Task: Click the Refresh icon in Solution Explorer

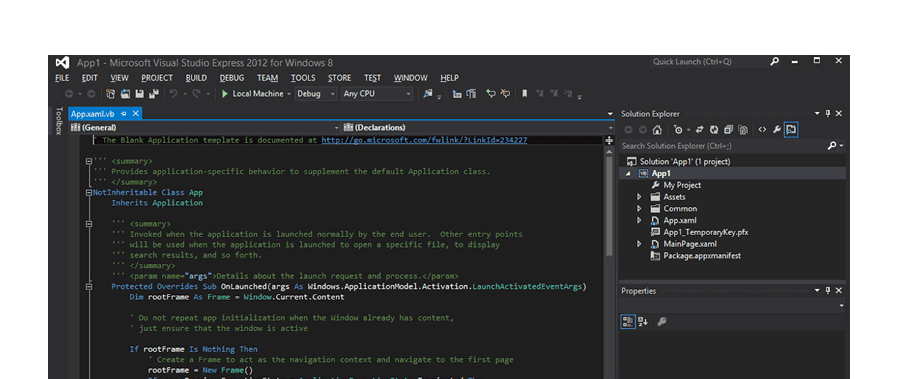Action: (715, 130)
